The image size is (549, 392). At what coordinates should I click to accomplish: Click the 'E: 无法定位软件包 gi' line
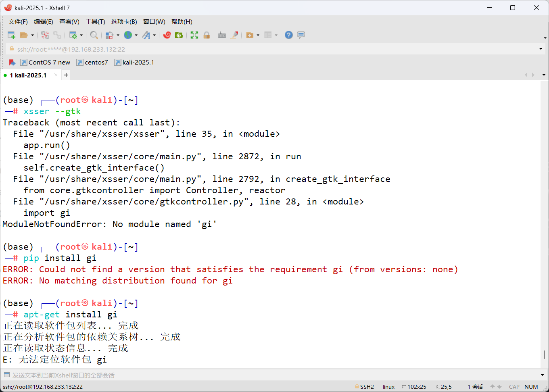(54, 359)
